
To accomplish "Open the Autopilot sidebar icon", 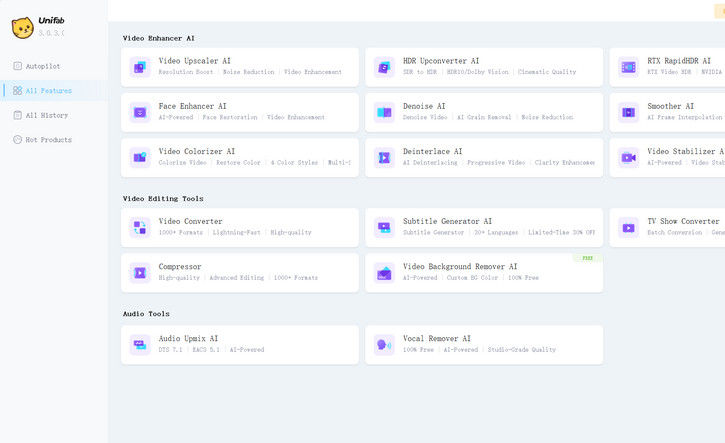I will [18, 66].
